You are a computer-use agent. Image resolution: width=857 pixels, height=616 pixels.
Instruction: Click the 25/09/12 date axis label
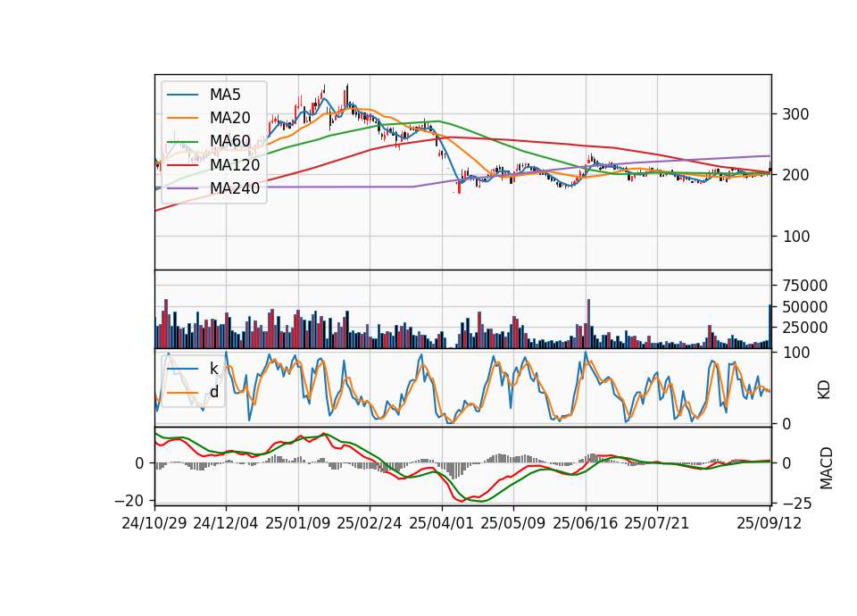click(769, 524)
